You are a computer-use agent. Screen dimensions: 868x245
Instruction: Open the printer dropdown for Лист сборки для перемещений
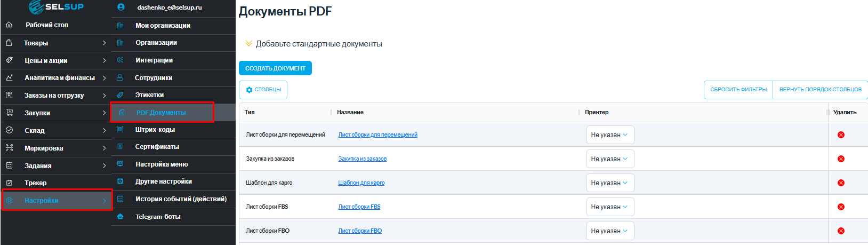point(610,135)
